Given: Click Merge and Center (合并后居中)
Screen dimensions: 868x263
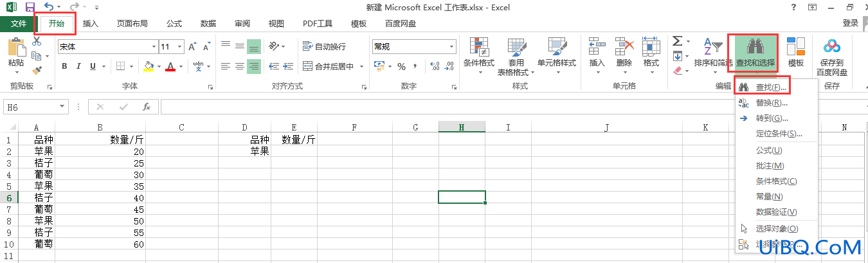Looking at the screenshot, I should pyautogui.click(x=328, y=66).
